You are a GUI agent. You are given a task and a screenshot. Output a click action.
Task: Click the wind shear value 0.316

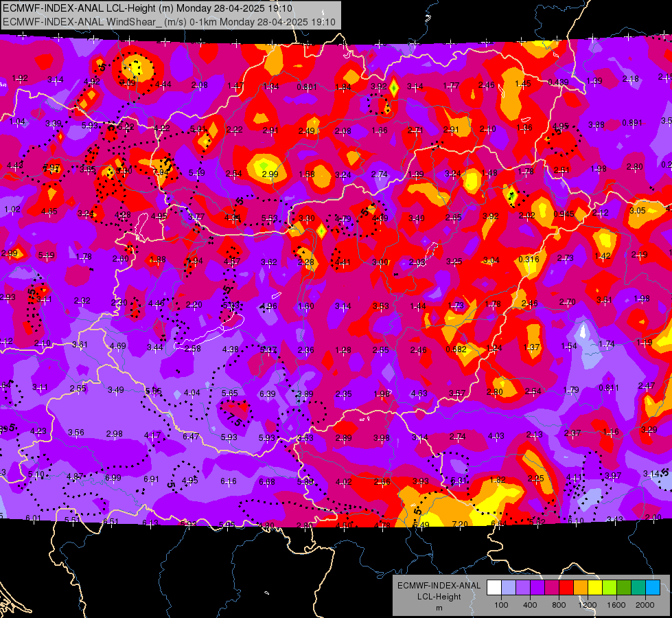pyautogui.click(x=529, y=260)
